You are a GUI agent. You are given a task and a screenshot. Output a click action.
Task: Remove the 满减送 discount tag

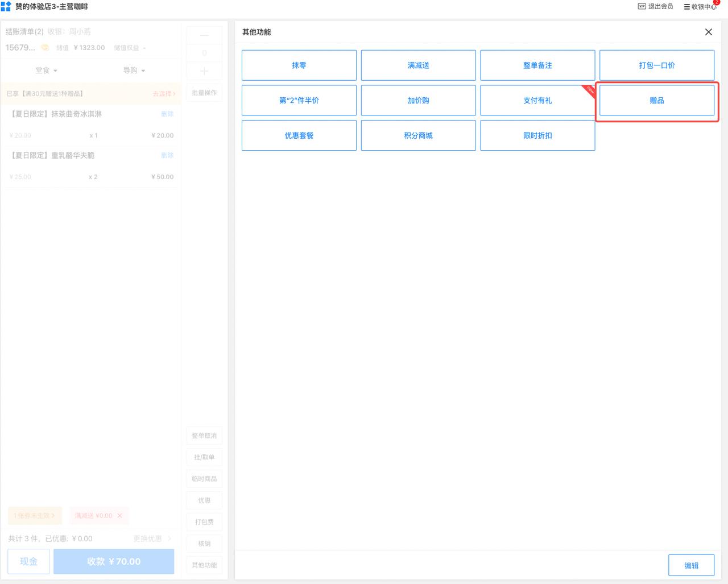(119, 516)
